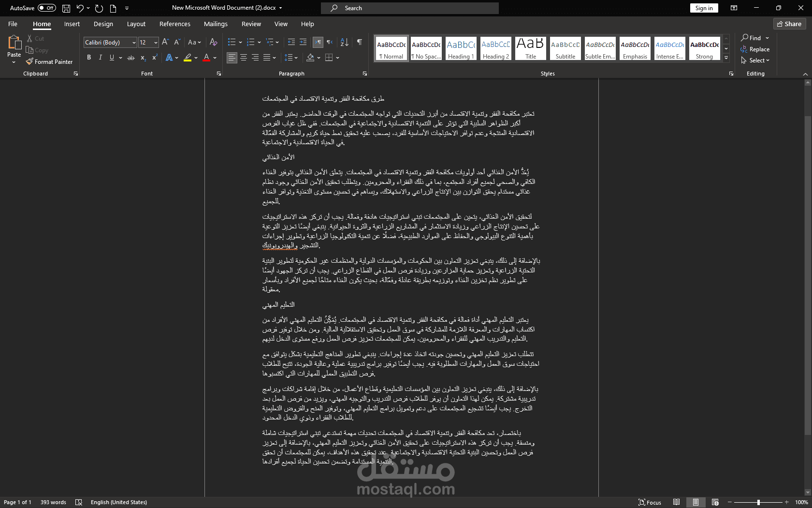Open the File menu

click(x=13, y=24)
